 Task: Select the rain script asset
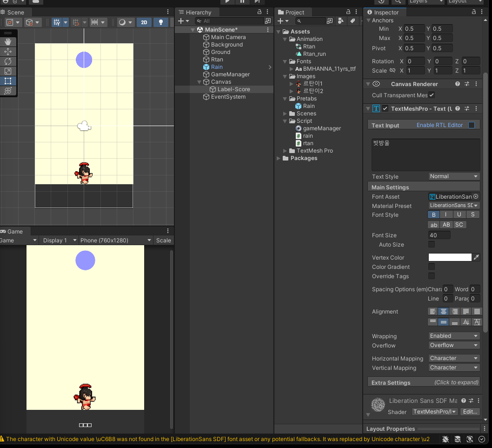308,136
